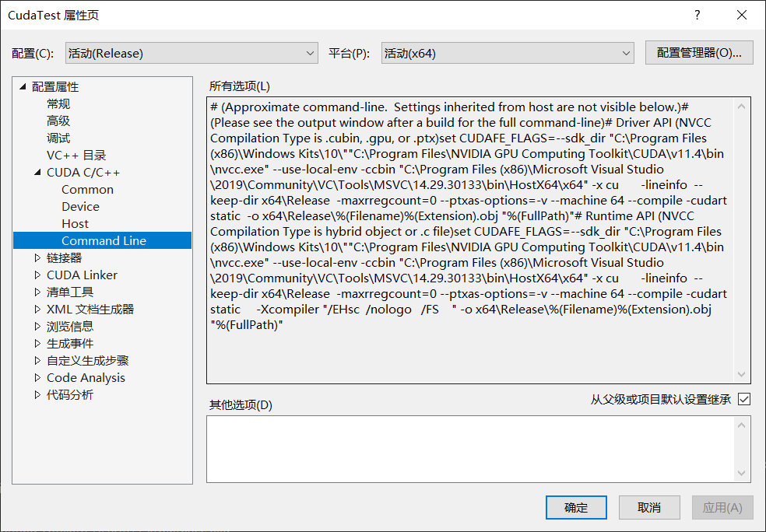Screen dimensions: 766x532
Task: Open the Device settings page
Action: click(x=80, y=206)
